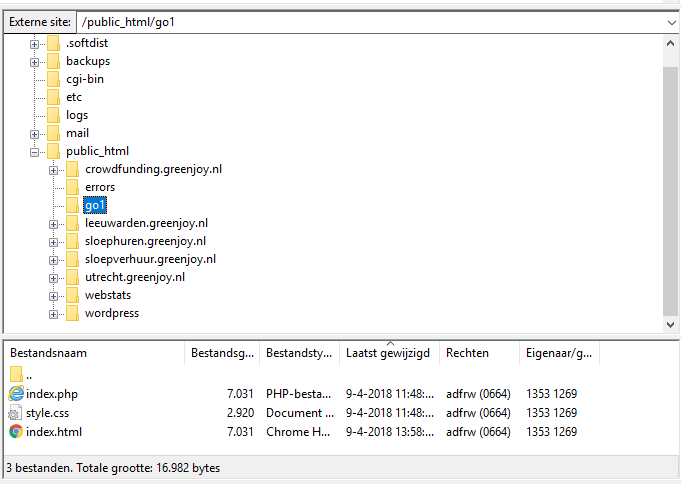
Task: Click the wordpress folder icon
Action: pos(73,313)
